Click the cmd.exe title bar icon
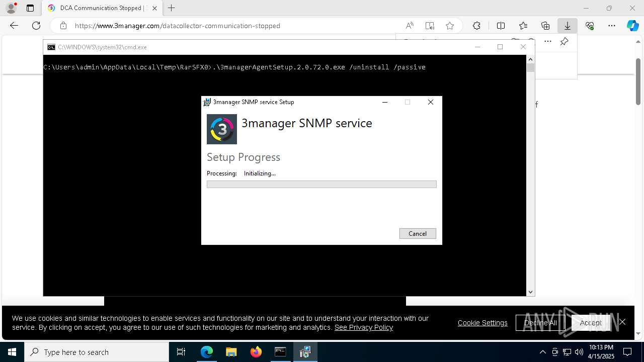The height and width of the screenshot is (362, 644). [x=51, y=47]
